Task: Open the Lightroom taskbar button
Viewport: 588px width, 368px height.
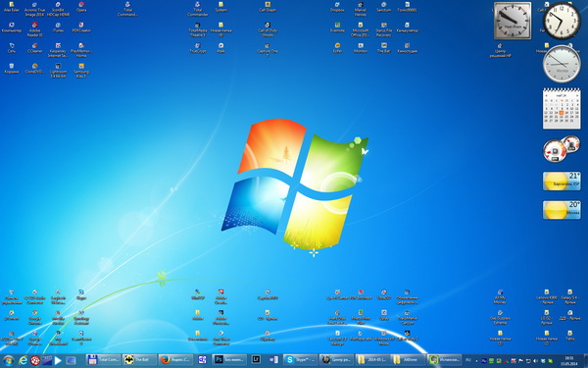Action: point(256,360)
